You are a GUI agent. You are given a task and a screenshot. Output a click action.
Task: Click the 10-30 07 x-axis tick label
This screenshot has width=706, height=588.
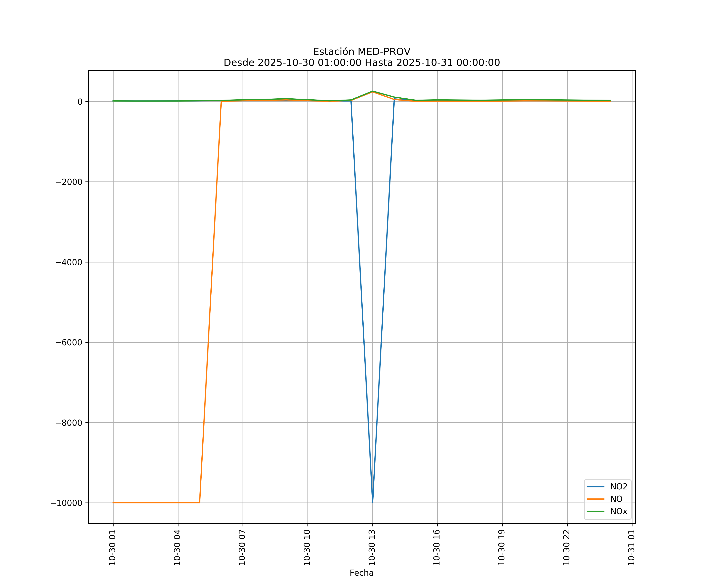point(242,548)
